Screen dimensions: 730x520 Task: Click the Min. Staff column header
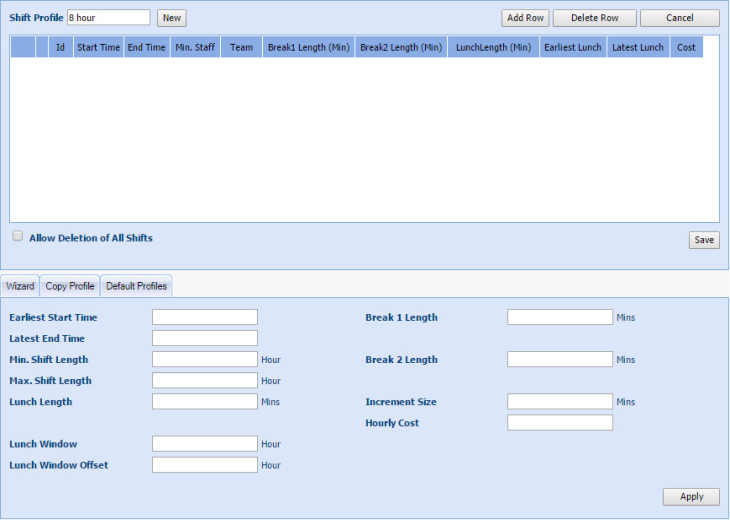[x=195, y=47]
